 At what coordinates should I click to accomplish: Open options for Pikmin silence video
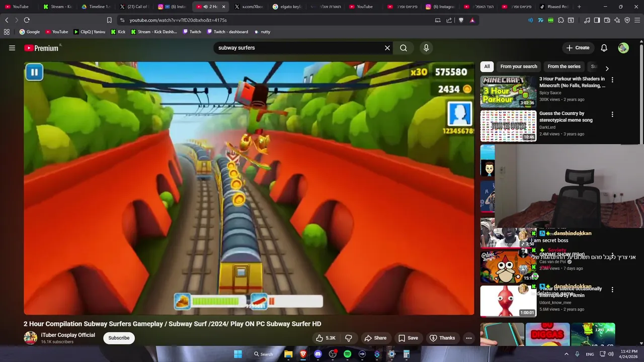pyautogui.click(x=612, y=290)
